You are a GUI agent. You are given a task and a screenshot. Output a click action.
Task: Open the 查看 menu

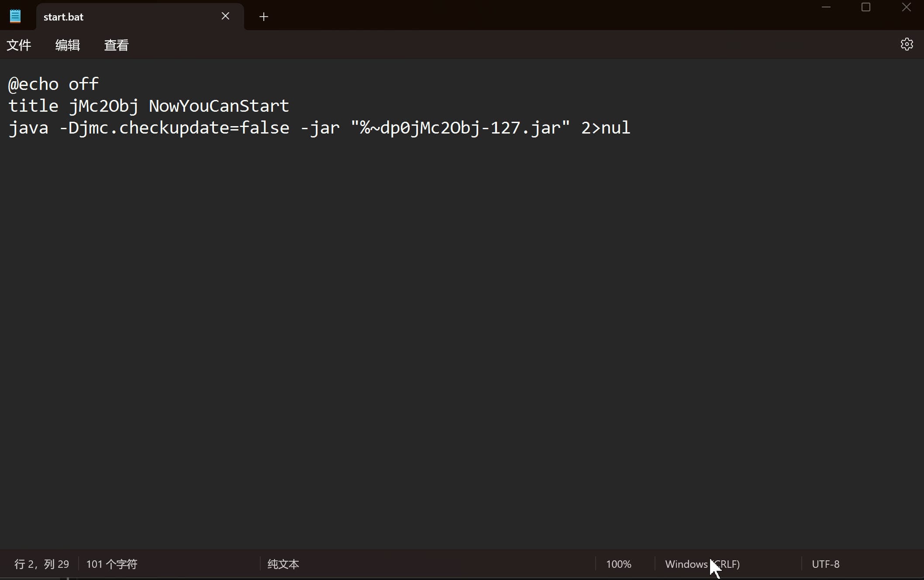point(116,45)
